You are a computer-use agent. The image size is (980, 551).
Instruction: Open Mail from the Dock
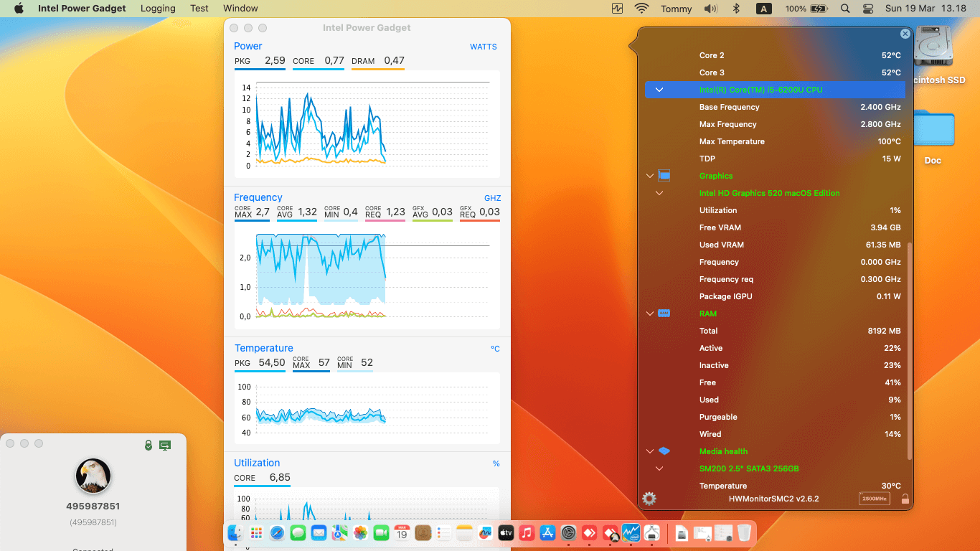click(x=319, y=533)
